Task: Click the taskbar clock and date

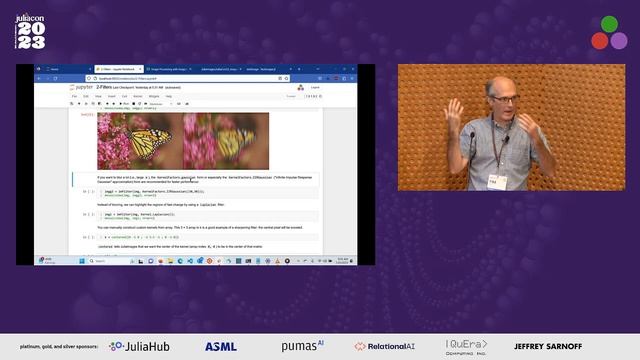Action: pos(342,261)
